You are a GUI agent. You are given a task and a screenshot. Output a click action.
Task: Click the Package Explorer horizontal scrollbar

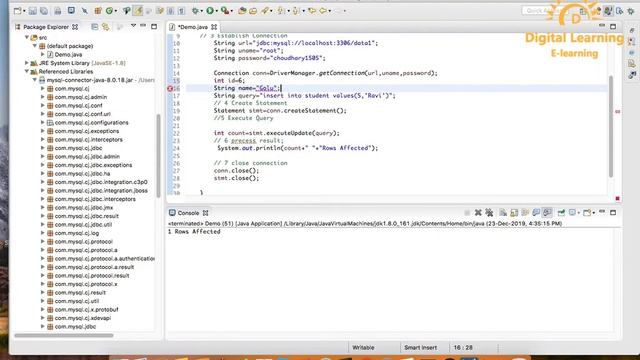coord(64,336)
